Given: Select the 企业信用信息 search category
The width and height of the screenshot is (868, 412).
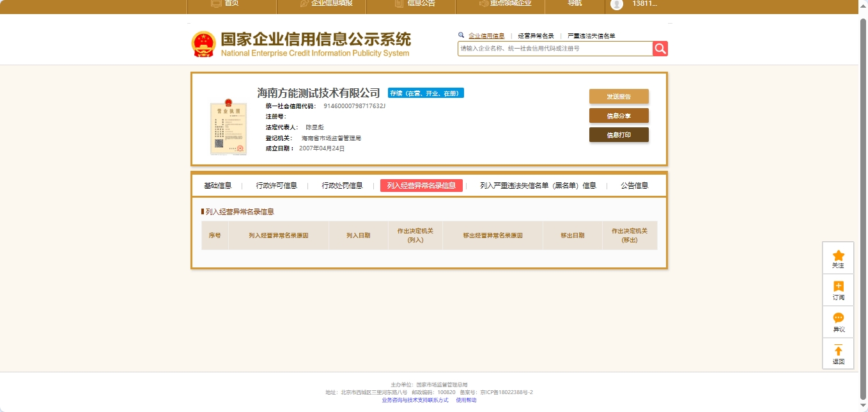Looking at the screenshot, I should pos(486,36).
